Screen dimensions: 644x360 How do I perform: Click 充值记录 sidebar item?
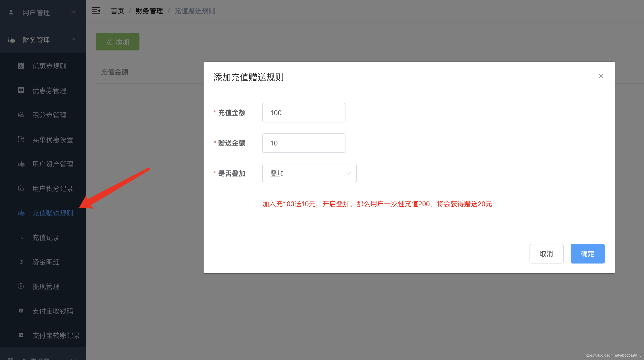click(45, 237)
